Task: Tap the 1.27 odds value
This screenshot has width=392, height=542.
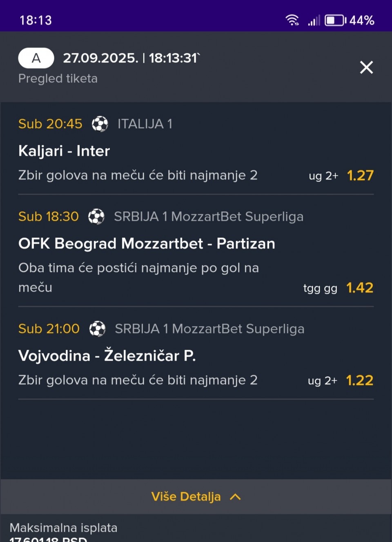Action: [360, 175]
